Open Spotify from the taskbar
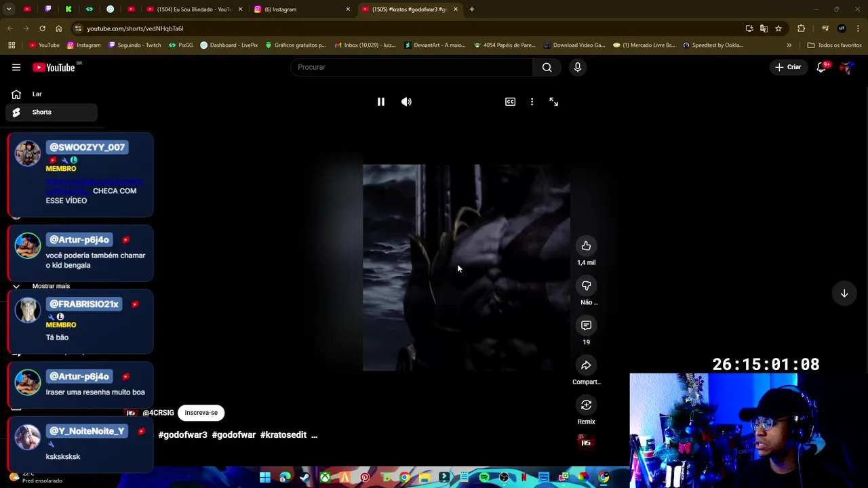Screen dimensions: 868x488 pyautogui.click(x=484, y=478)
